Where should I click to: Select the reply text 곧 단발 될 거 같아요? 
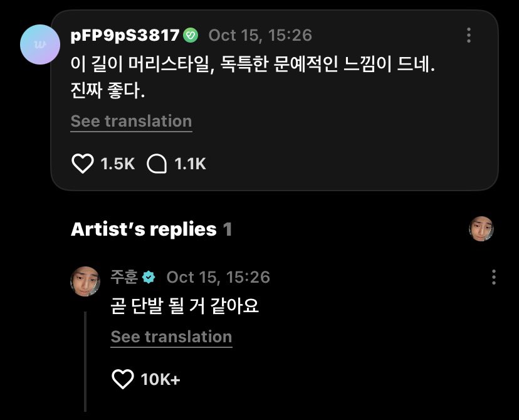coord(185,306)
